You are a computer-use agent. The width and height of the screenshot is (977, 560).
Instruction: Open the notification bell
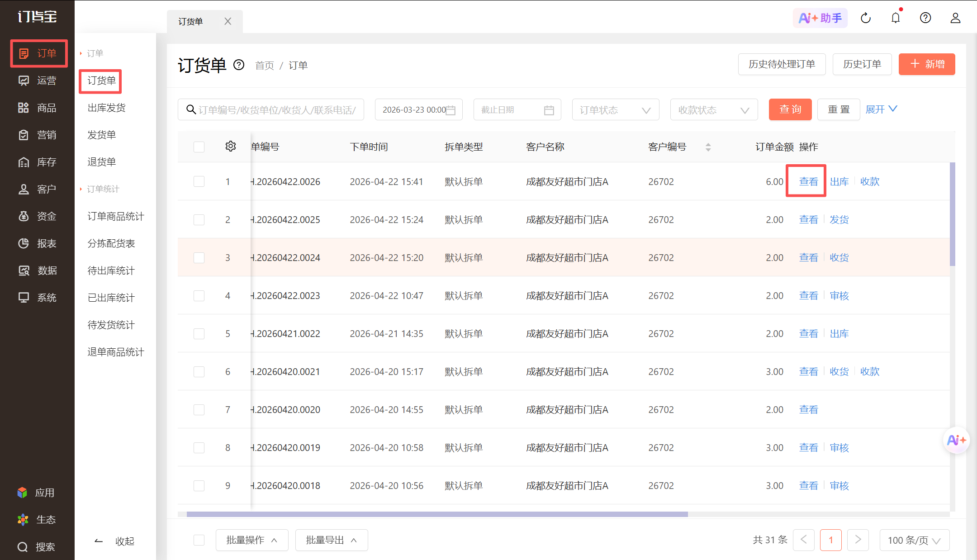tap(896, 18)
